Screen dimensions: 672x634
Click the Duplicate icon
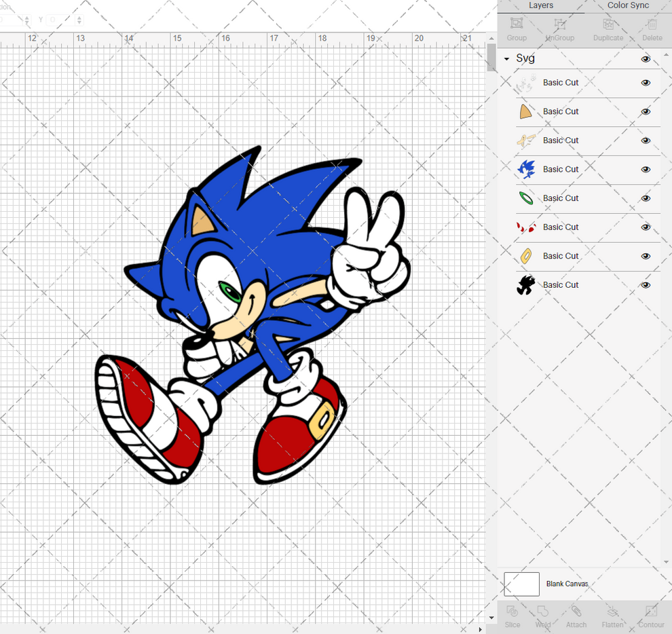pyautogui.click(x=608, y=29)
